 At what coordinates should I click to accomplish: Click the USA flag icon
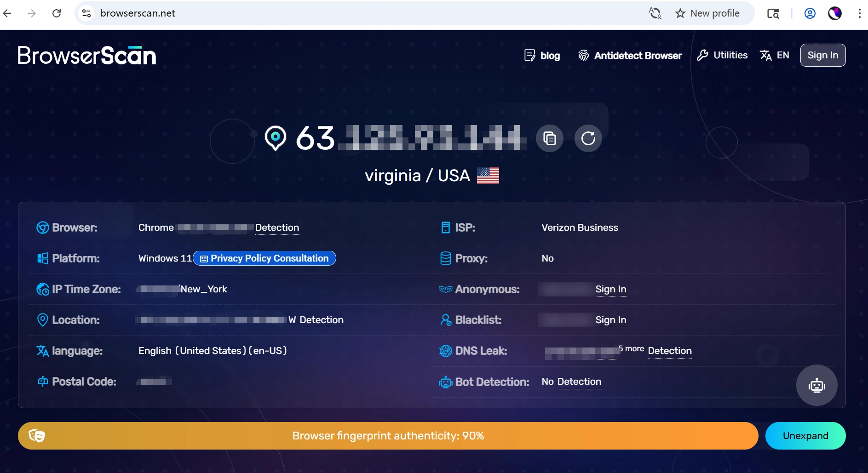point(488,176)
